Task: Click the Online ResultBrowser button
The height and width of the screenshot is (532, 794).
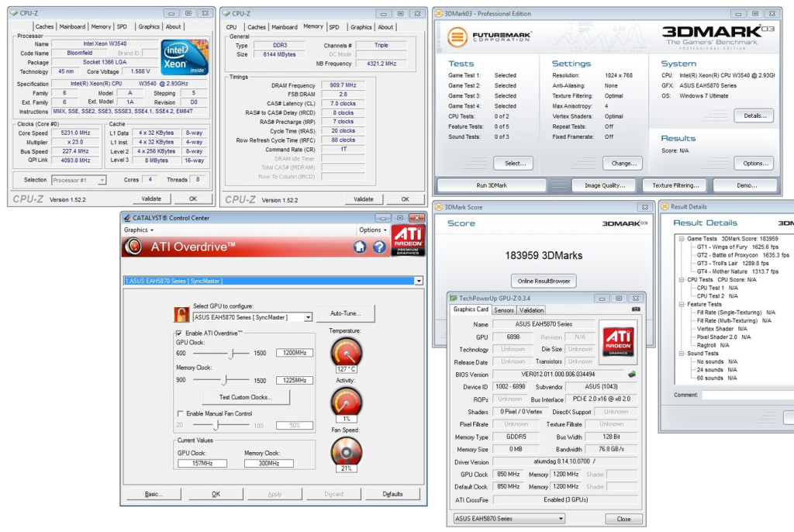Action: click(x=544, y=281)
